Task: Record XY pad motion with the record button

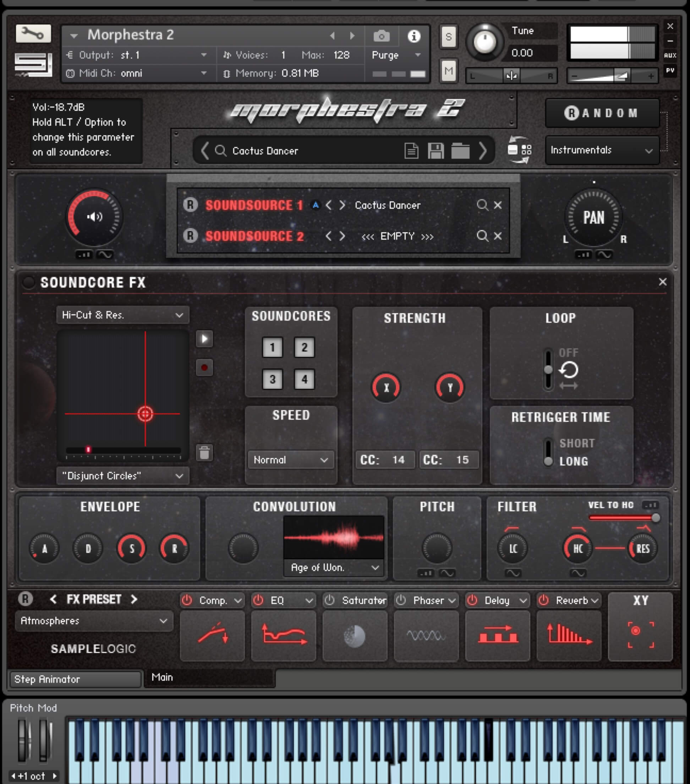Action: pyautogui.click(x=204, y=367)
